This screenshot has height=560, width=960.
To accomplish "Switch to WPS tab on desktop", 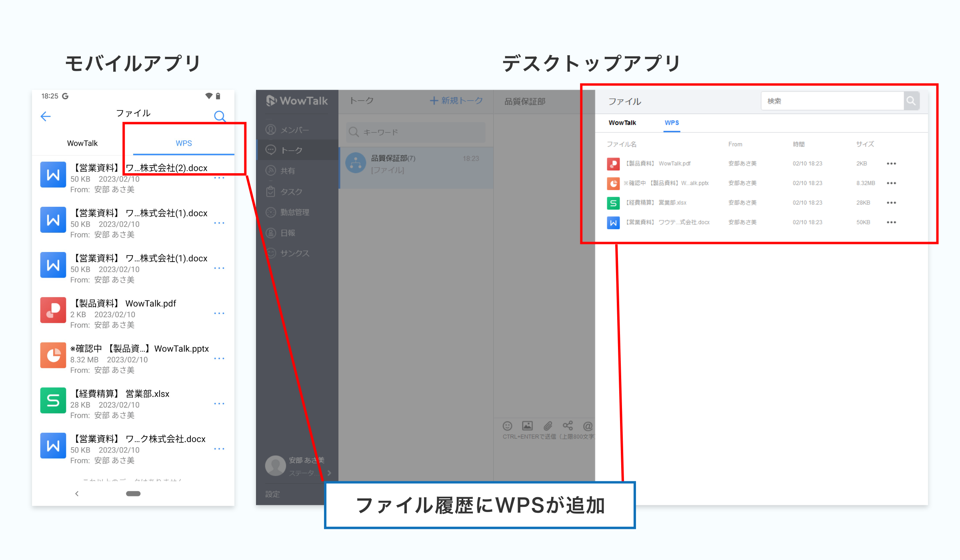I will 672,123.
